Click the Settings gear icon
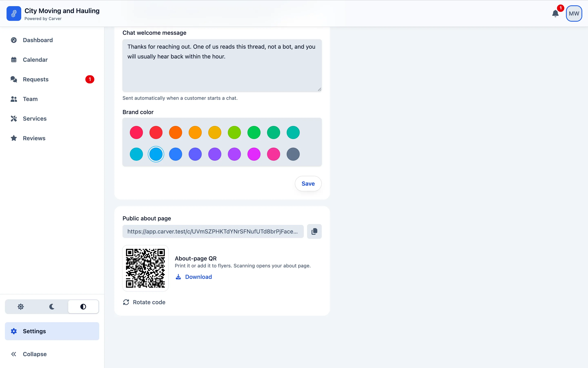The width and height of the screenshot is (588, 368). pos(14,331)
